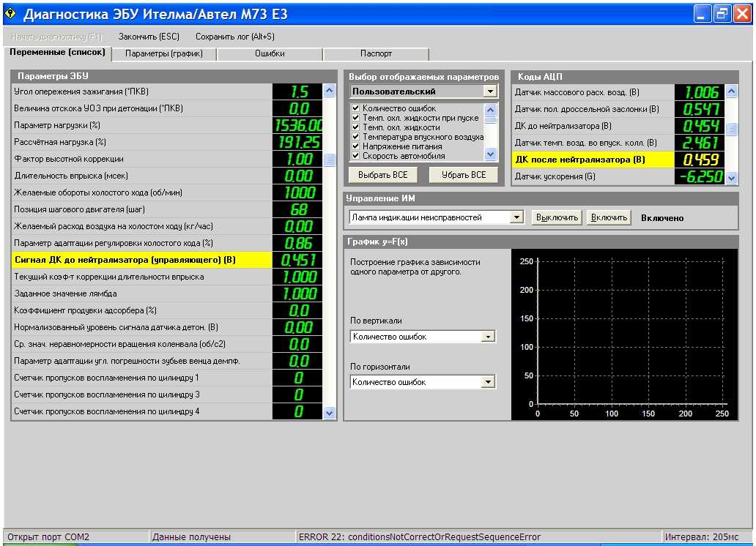Switch to Ошибки tab

[270, 53]
